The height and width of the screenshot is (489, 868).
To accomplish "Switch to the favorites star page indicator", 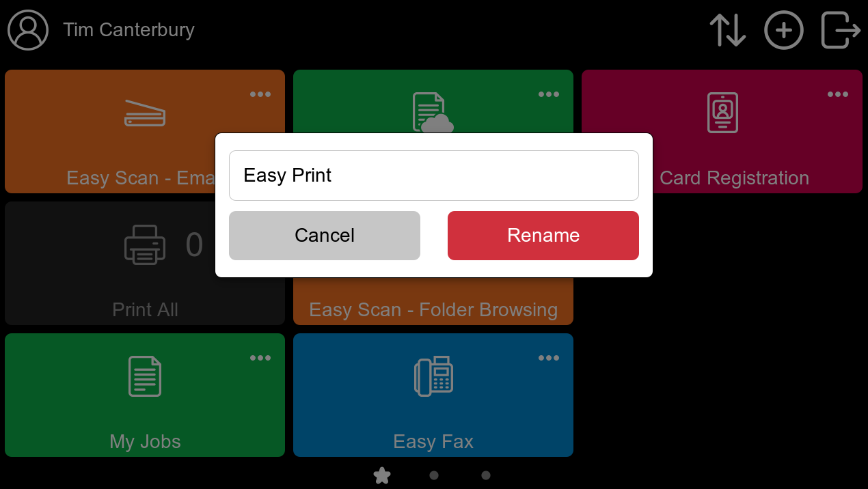I will 382,475.
